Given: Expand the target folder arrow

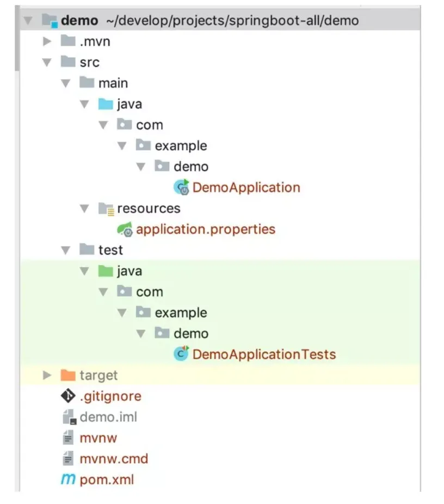Looking at the screenshot, I should pyautogui.click(x=47, y=375).
